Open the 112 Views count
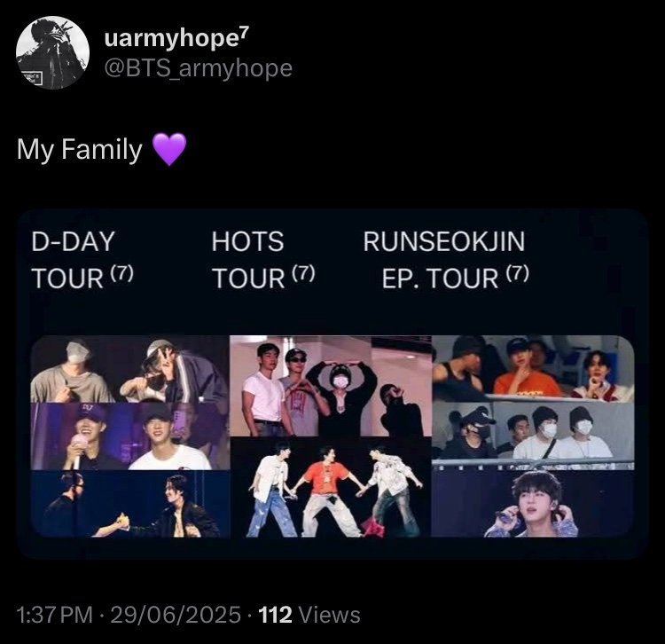The width and height of the screenshot is (665, 644). (309, 615)
